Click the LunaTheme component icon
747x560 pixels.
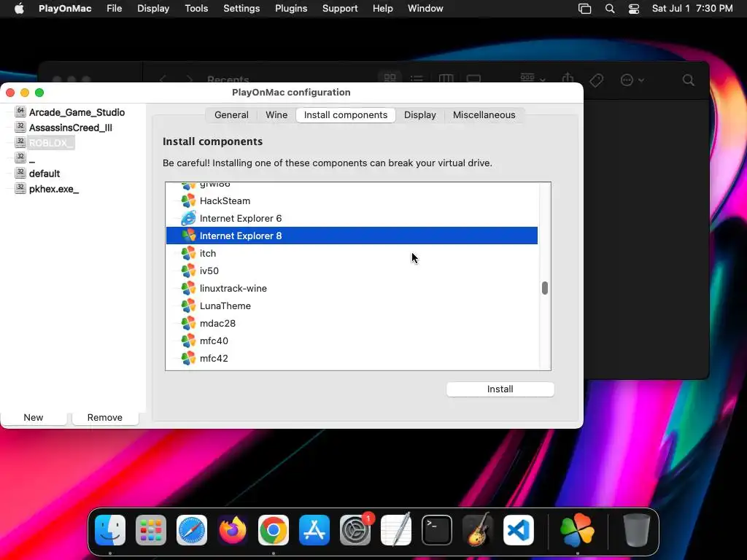pos(188,306)
